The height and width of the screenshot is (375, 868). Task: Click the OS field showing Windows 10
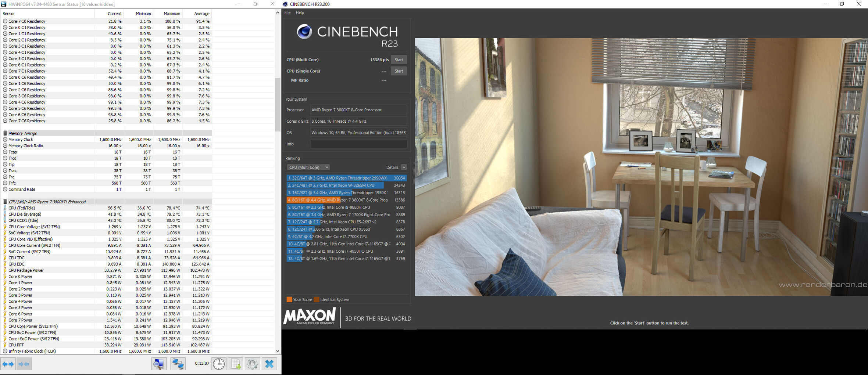pyautogui.click(x=358, y=133)
